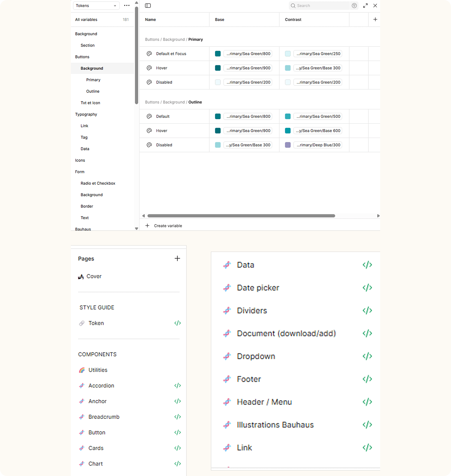Click the palette icon on Default et Focus row
451x476 pixels.
pos(149,54)
